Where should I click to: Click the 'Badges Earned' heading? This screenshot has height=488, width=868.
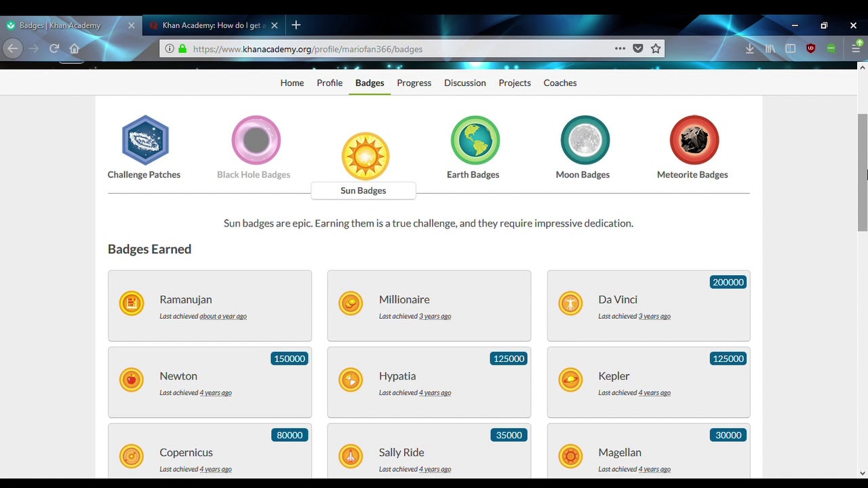[x=149, y=249]
